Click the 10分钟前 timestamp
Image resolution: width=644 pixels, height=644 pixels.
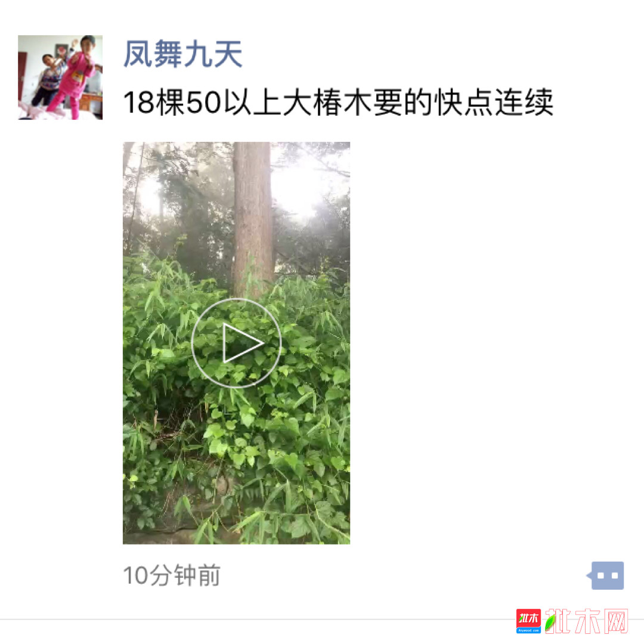click(172, 575)
